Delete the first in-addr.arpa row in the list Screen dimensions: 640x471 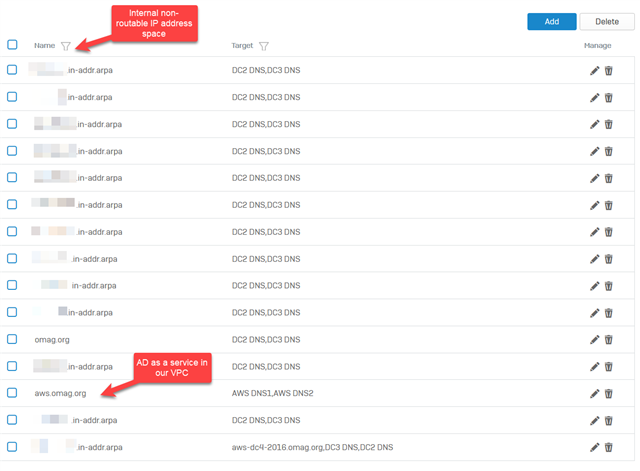[x=609, y=71]
